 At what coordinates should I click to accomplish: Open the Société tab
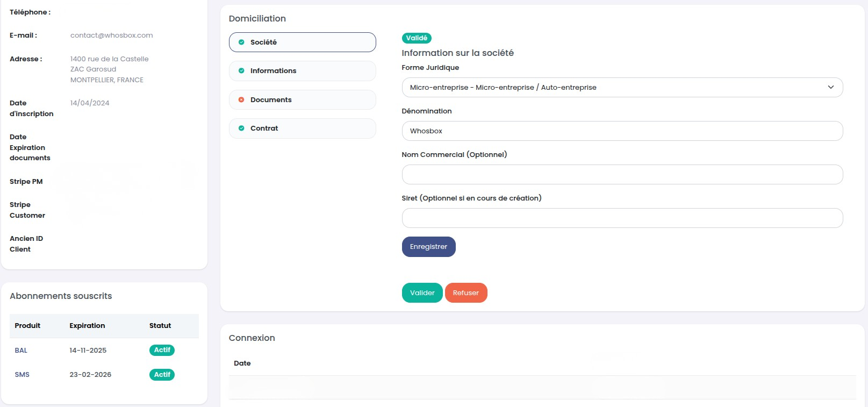click(302, 42)
